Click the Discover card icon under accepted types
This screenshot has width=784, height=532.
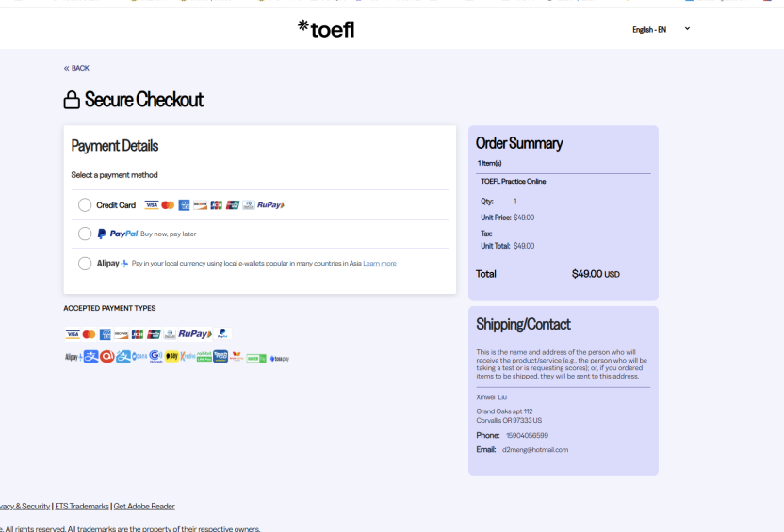[x=122, y=334]
